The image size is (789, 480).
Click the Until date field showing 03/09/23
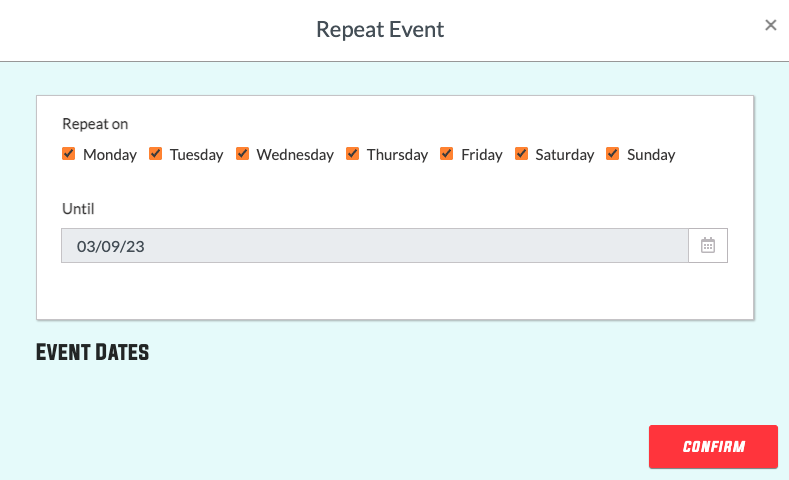click(x=375, y=245)
